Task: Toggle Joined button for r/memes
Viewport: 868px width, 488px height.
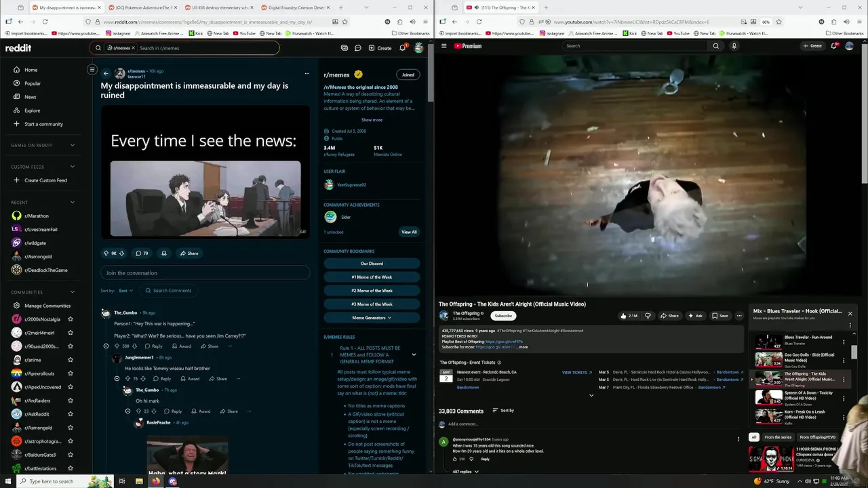Action: point(408,75)
